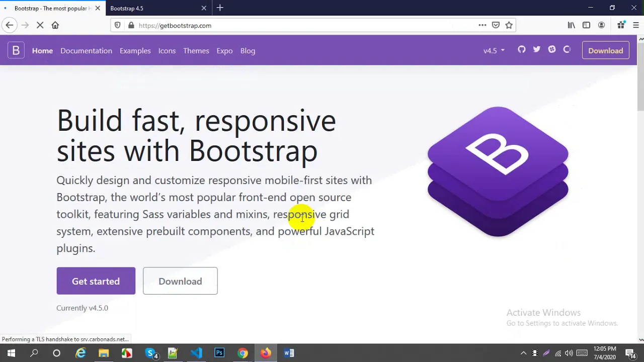
Task: Open Google Chrome from taskbar
Action: click(x=243, y=353)
